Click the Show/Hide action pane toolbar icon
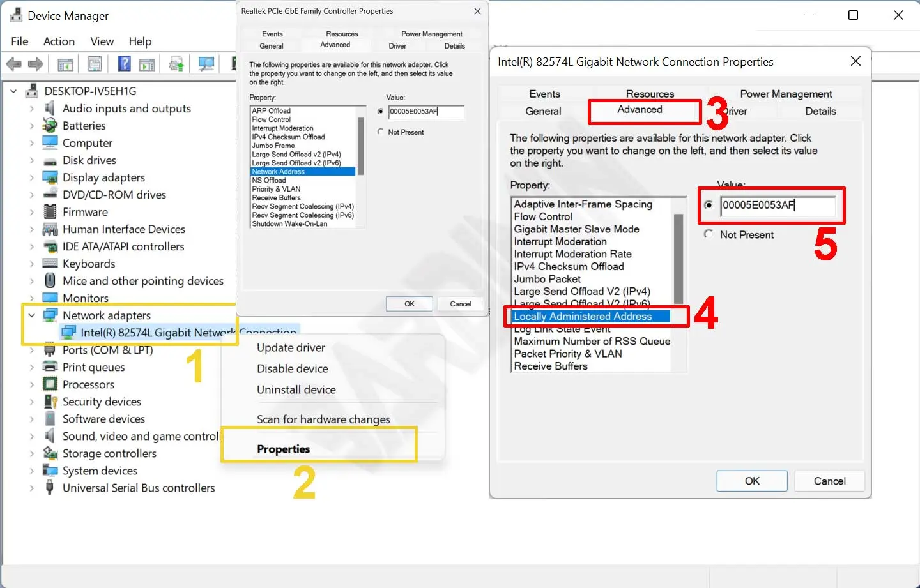Viewport: 920px width, 588px height. coord(147,64)
